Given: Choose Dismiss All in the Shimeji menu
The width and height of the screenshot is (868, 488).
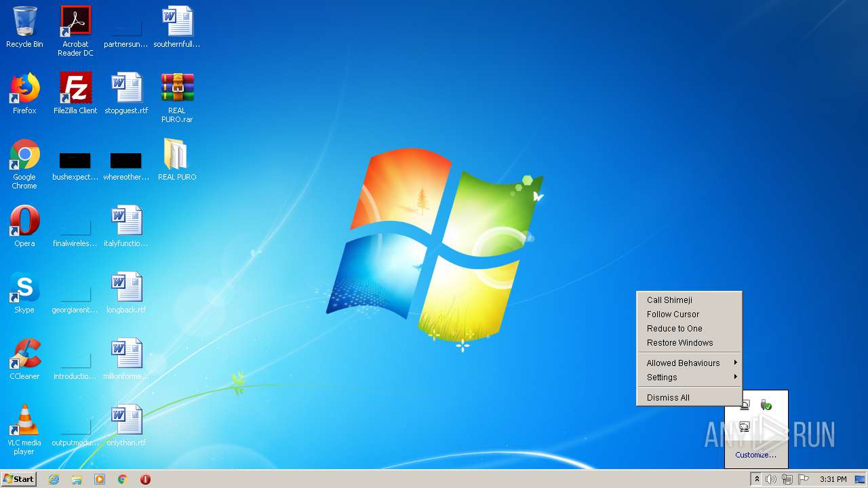Looking at the screenshot, I should click(689, 398).
